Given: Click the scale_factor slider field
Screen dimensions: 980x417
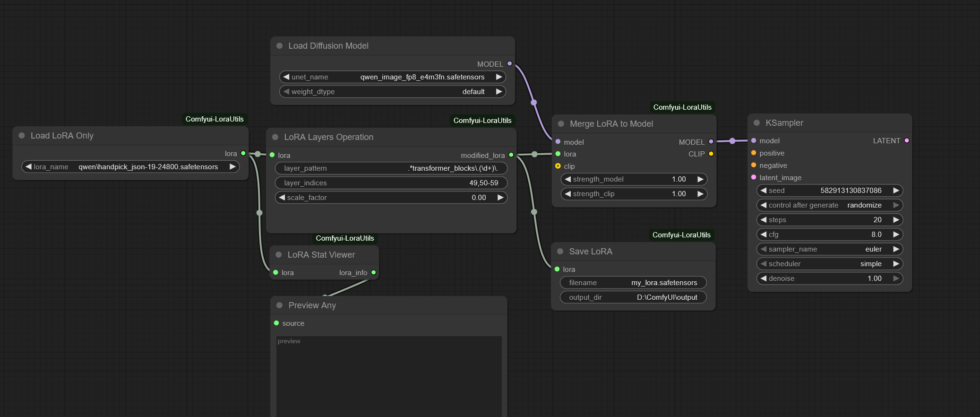Looking at the screenshot, I should [x=391, y=198].
